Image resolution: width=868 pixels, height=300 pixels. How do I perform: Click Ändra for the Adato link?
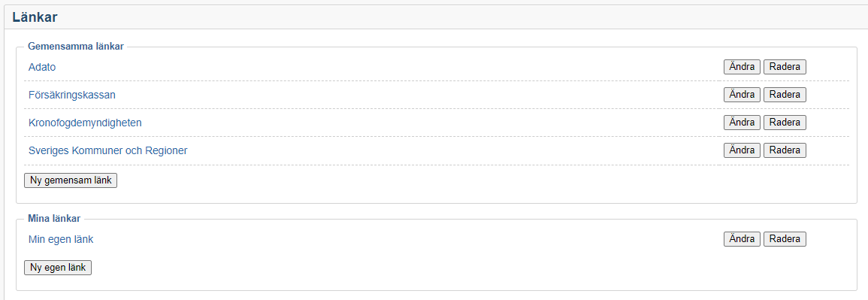(x=742, y=67)
